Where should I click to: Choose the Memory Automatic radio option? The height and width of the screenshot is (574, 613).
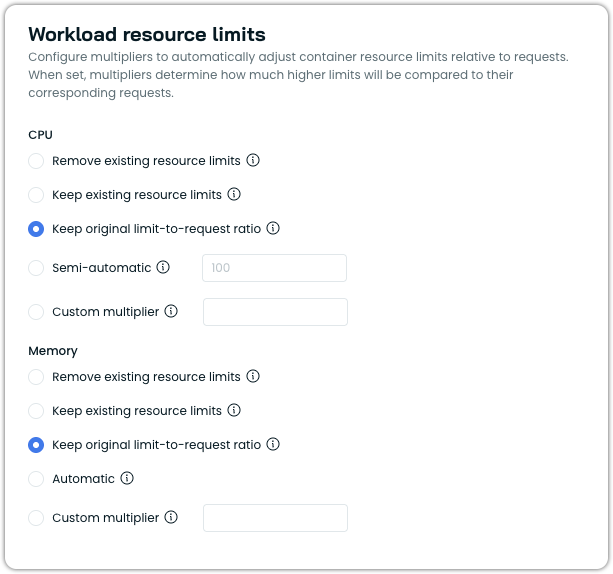pyautogui.click(x=36, y=479)
